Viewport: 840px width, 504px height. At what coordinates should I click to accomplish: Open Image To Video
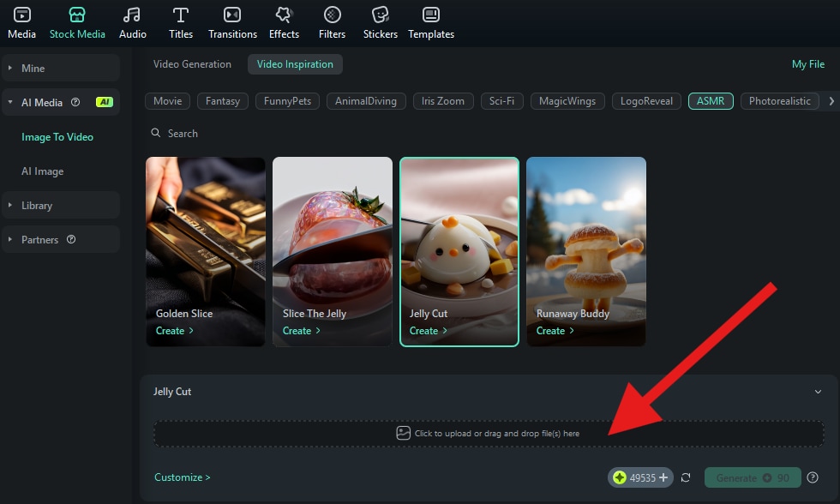(x=57, y=137)
